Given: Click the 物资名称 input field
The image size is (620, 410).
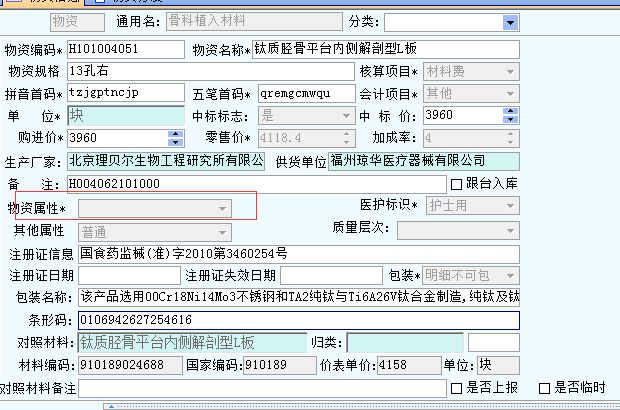Looking at the screenshot, I should coord(386,49).
